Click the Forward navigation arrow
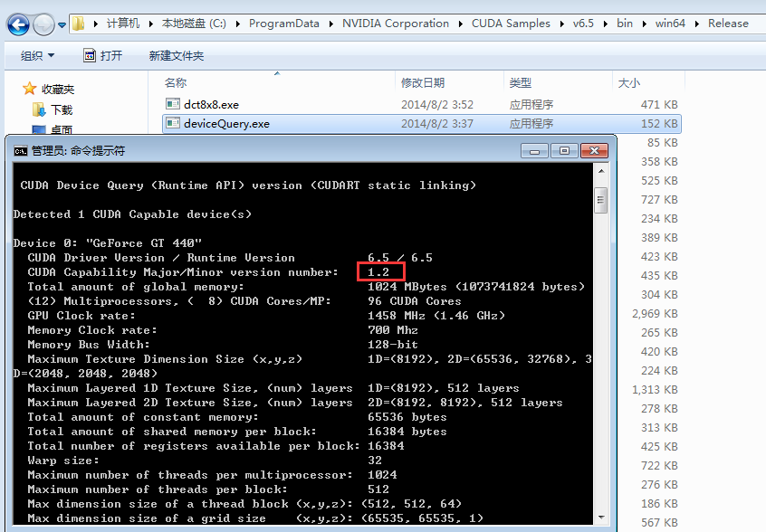766x532 pixels. (x=44, y=24)
